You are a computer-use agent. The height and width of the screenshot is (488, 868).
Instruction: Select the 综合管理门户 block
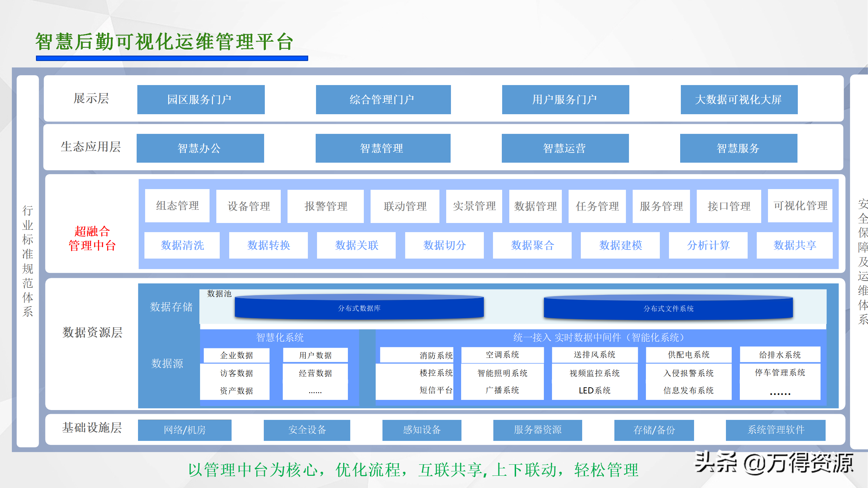[x=383, y=100]
